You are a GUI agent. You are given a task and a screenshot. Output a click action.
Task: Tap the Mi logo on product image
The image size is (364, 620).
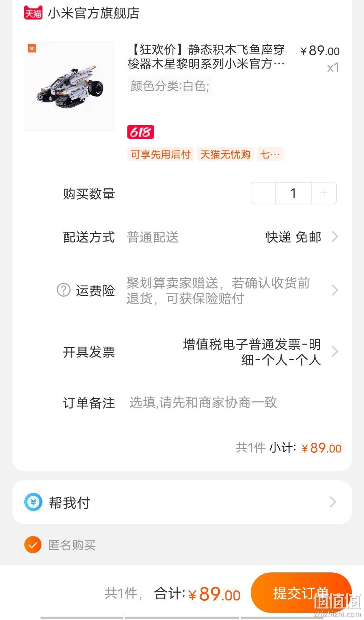(32, 49)
